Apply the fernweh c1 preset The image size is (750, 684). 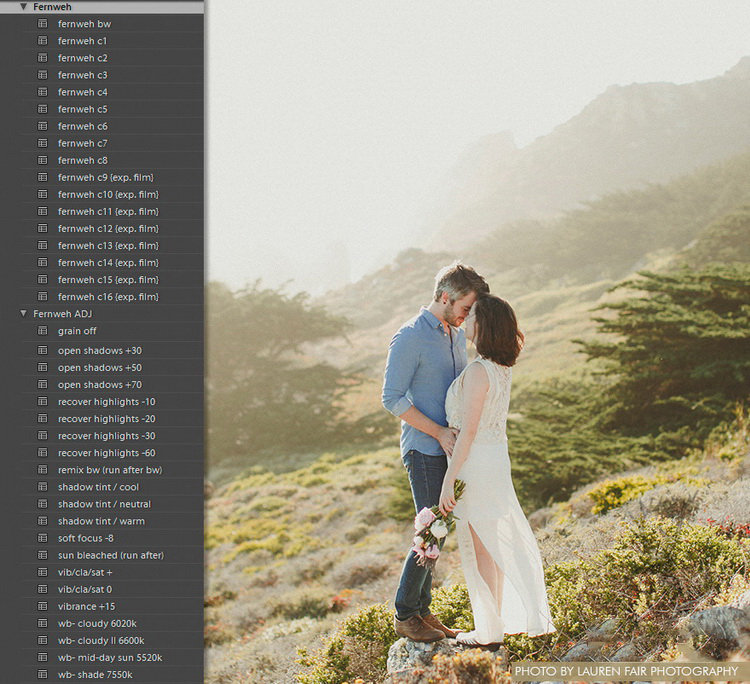click(82, 41)
